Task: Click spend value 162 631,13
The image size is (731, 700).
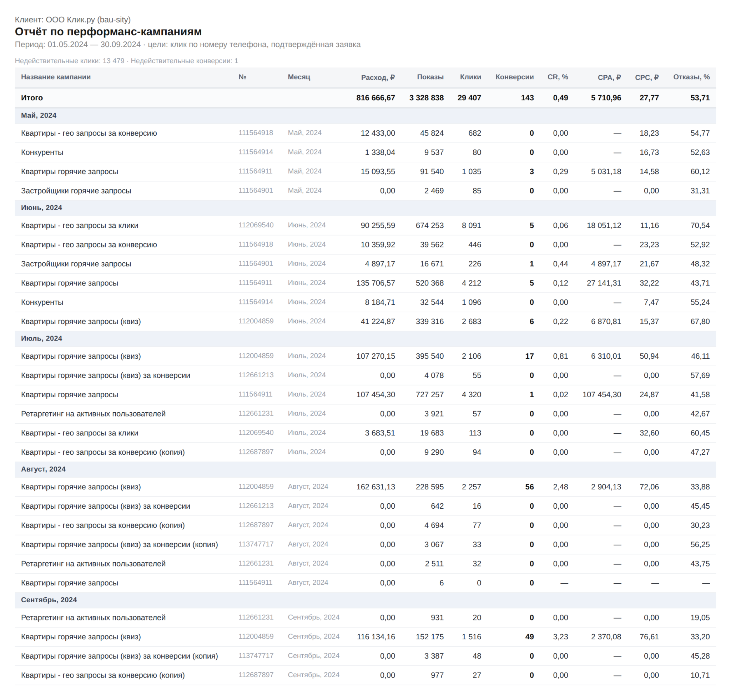Action: pos(375,487)
